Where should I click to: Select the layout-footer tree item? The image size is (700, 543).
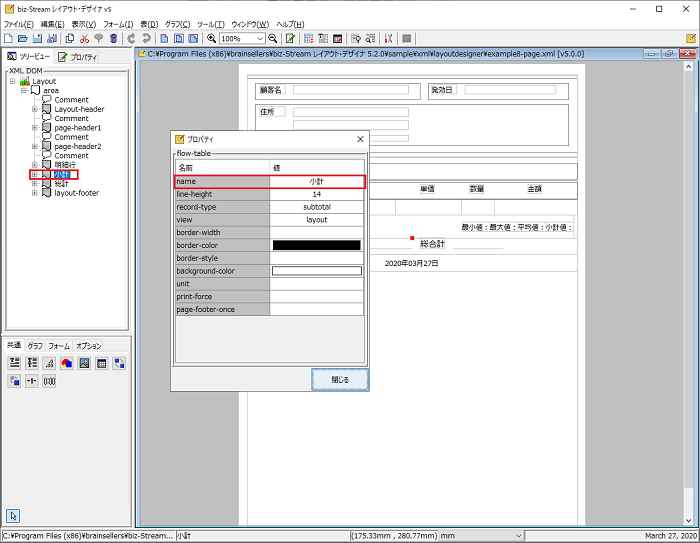click(x=76, y=193)
